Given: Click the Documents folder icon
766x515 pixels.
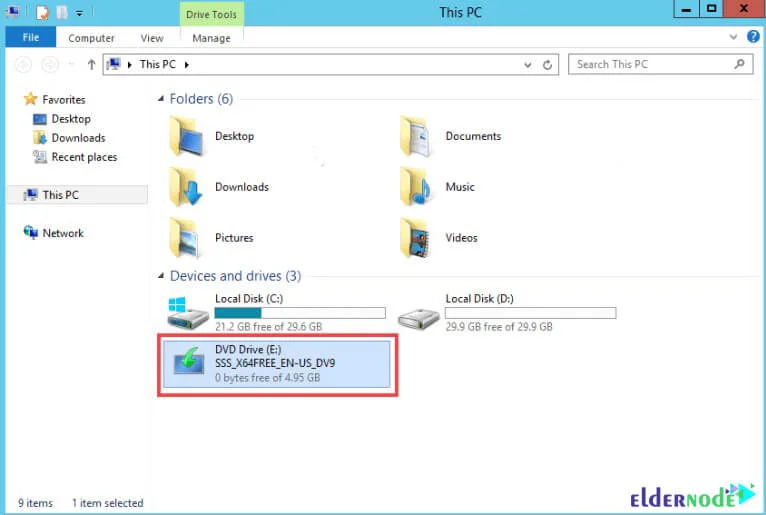Looking at the screenshot, I should (417, 136).
